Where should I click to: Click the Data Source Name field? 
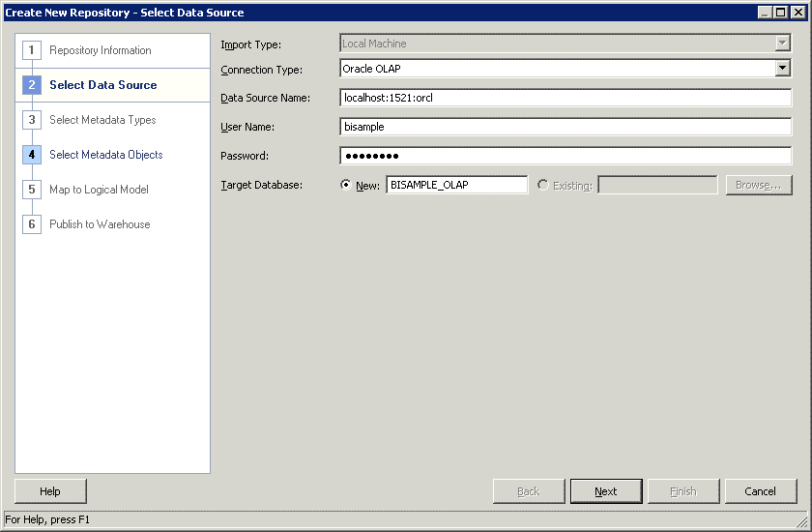tap(565, 98)
